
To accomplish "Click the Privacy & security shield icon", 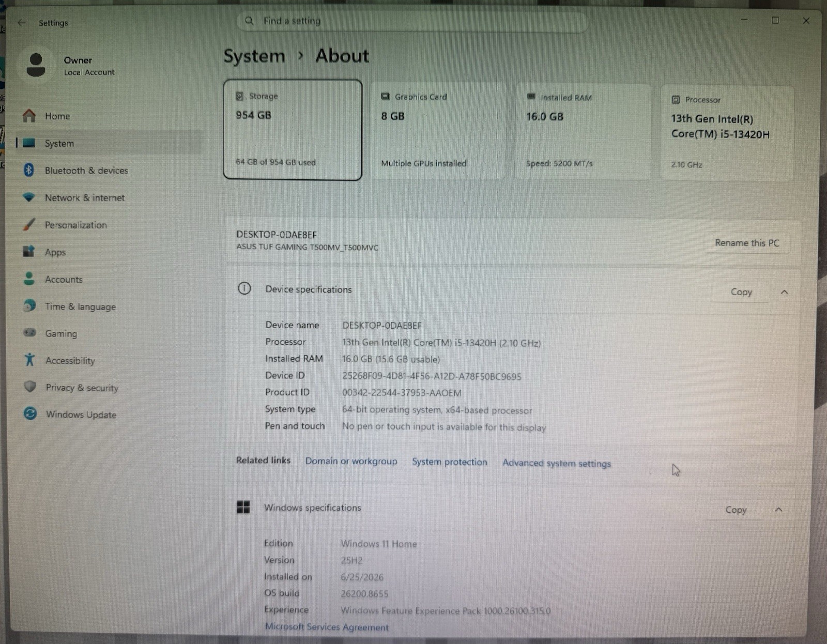I will (30, 387).
